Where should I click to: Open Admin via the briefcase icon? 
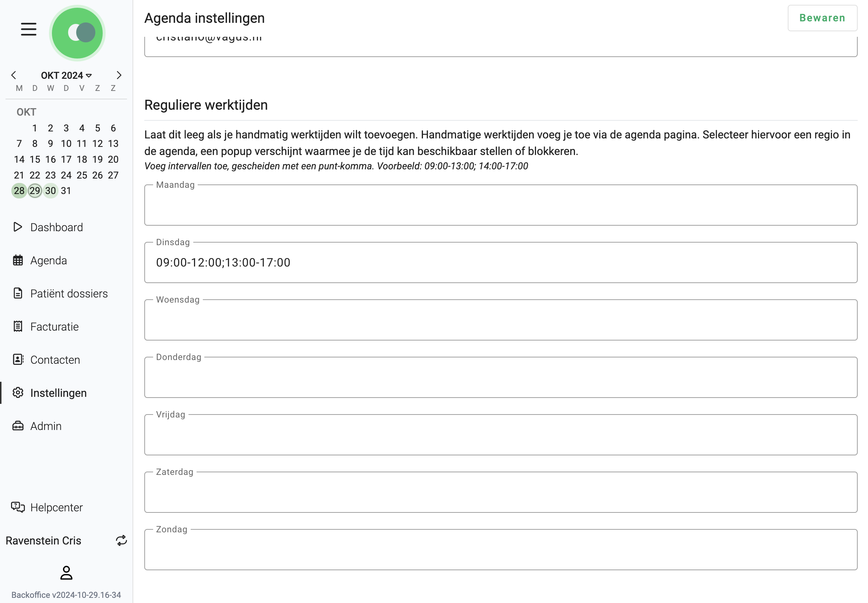pyautogui.click(x=18, y=426)
